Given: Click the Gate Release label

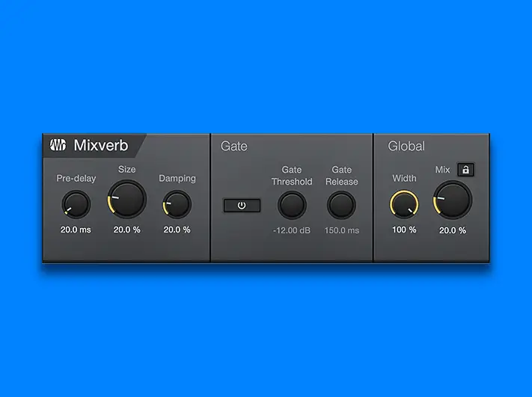Looking at the screenshot, I should click(x=342, y=176).
